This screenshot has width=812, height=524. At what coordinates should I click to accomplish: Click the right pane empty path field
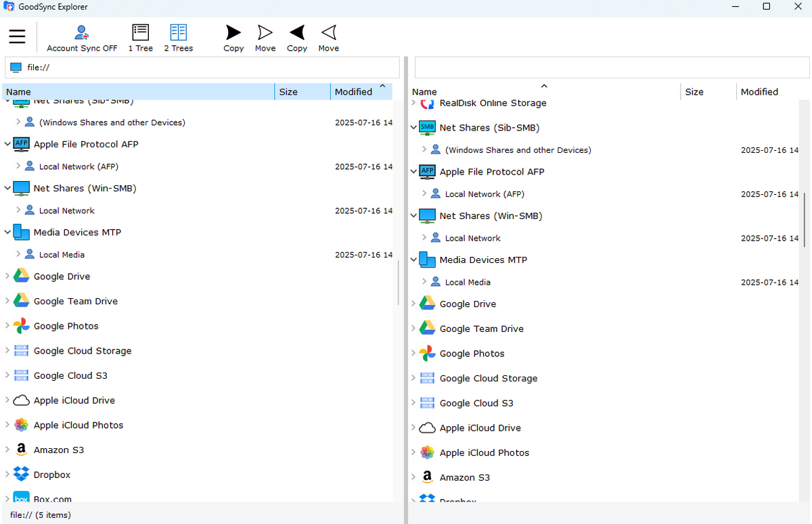click(x=611, y=68)
